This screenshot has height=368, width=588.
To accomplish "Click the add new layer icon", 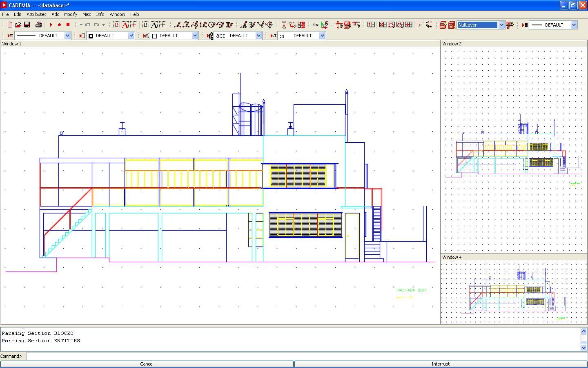I will click(x=443, y=25).
